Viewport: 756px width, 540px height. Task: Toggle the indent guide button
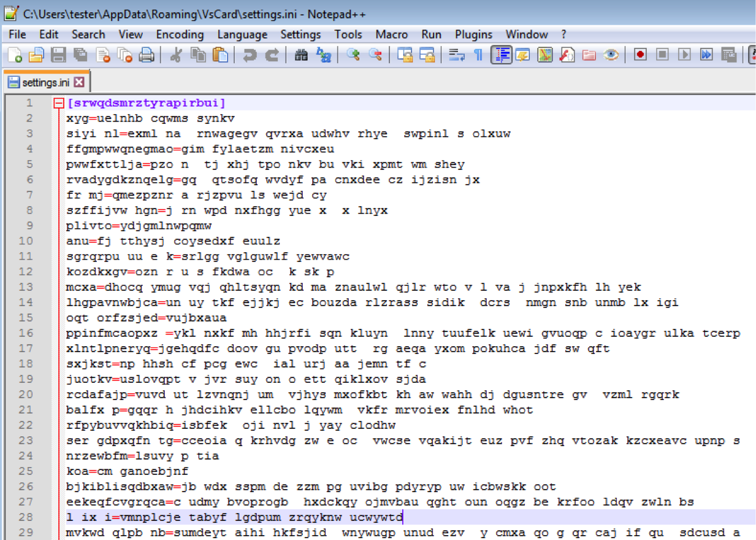click(x=502, y=55)
